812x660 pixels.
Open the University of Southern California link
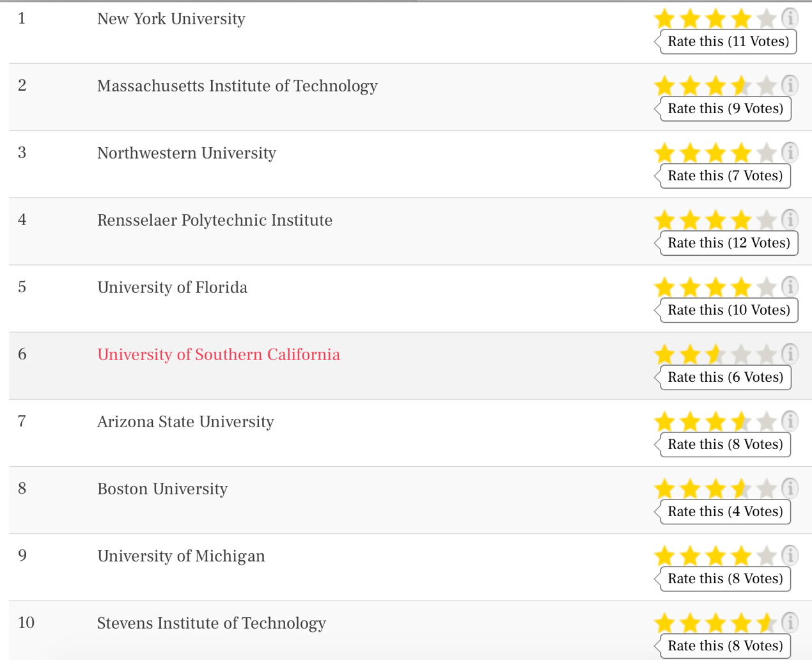(x=219, y=354)
